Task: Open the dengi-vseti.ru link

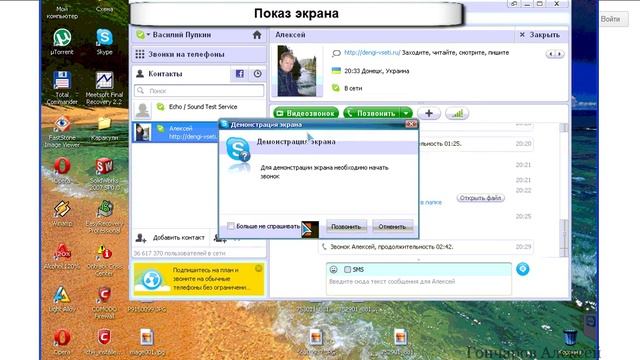Action: 372,53
